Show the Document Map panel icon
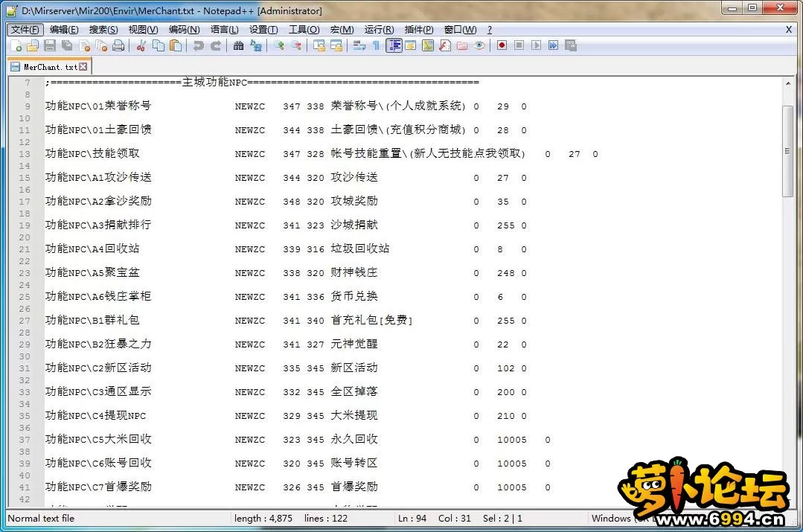 pyautogui.click(x=428, y=46)
